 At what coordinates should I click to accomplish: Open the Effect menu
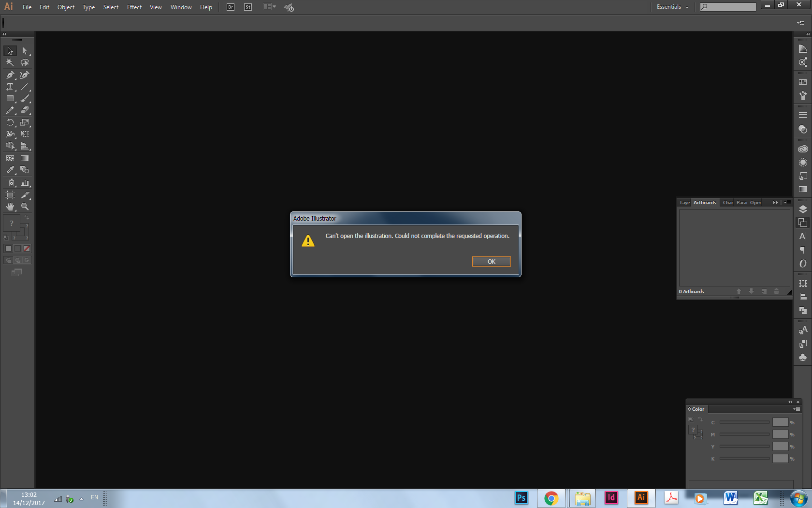tap(134, 7)
